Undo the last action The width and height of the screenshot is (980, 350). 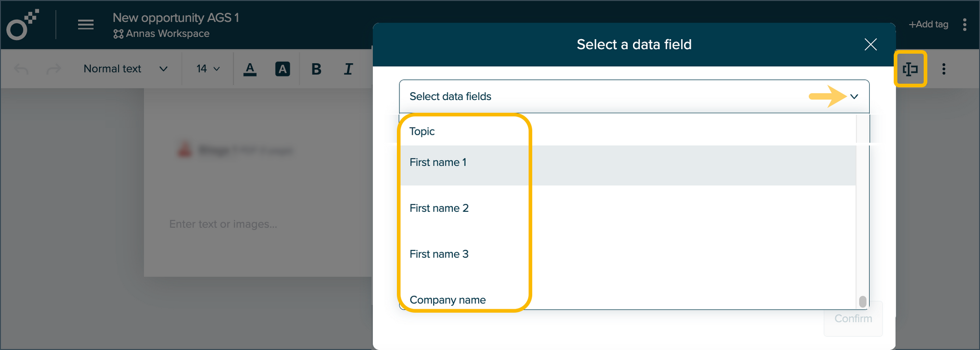click(x=22, y=69)
